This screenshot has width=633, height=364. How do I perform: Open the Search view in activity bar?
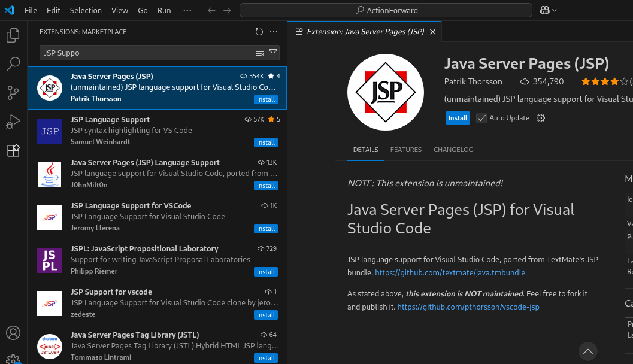[13, 64]
